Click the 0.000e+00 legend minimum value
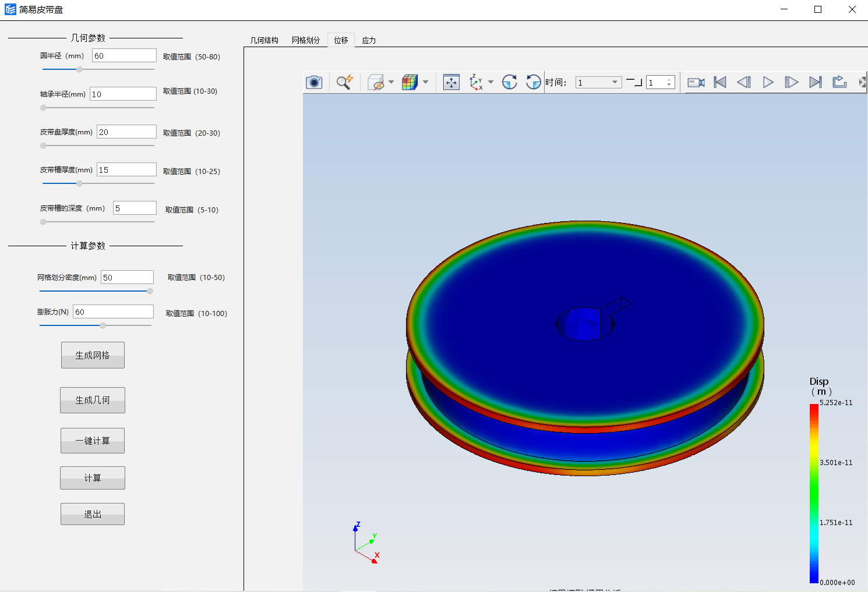This screenshot has width=868, height=592. pyautogui.click(x=837, y=582)
